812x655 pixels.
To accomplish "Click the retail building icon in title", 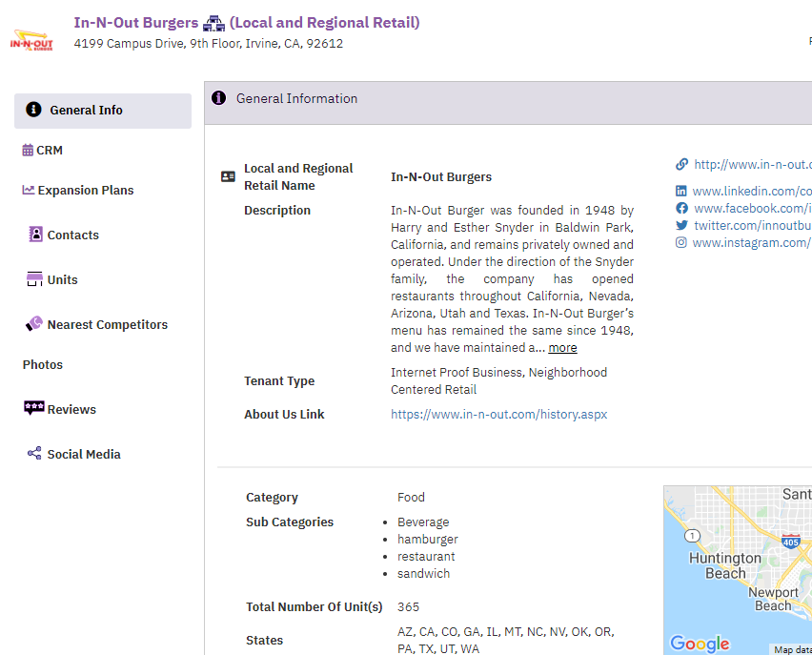I will point(213,23).
